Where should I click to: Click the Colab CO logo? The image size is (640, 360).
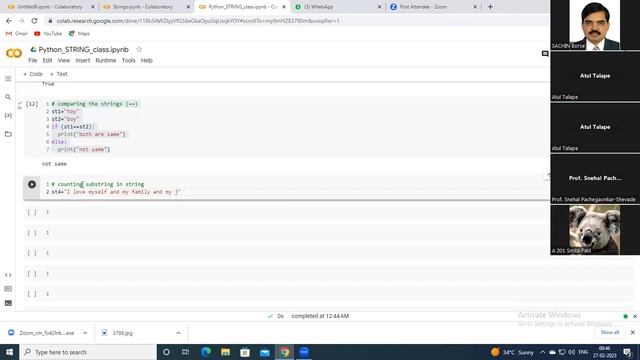tap(14, 53)
